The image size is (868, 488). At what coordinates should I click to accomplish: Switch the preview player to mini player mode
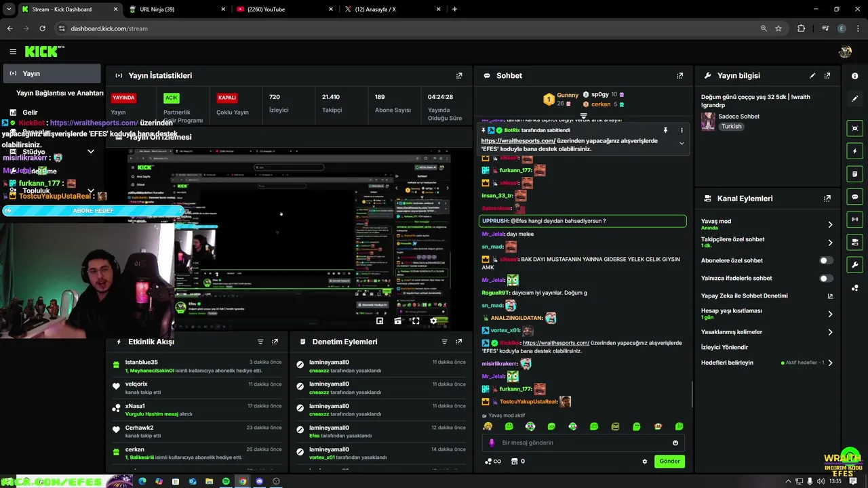click(x=380, y=321)
